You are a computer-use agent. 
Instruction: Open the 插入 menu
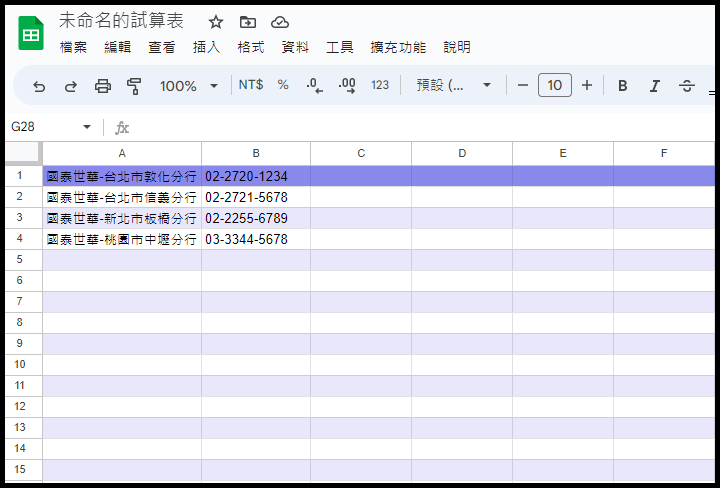(206, 47)
